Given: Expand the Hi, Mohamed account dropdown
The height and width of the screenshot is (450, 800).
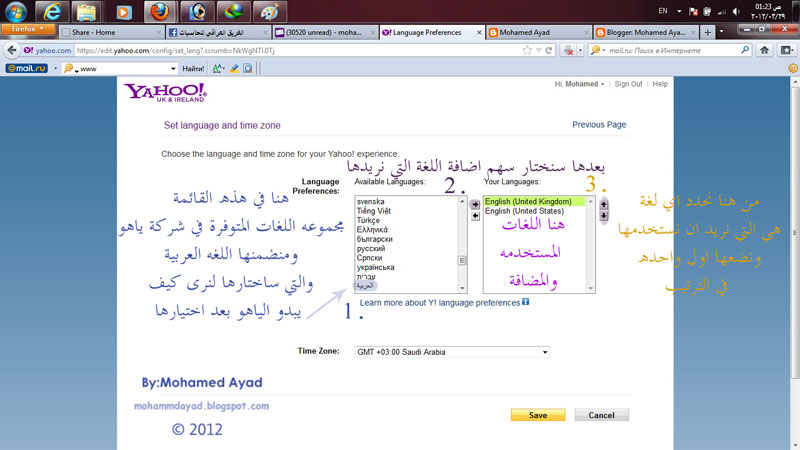Looking at the screenshot, I should [579, 84].
